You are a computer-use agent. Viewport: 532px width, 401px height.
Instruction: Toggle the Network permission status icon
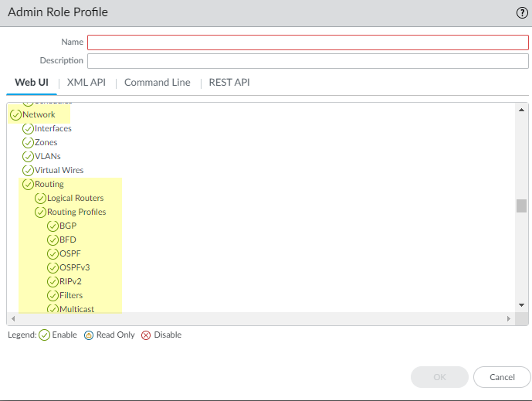(15, 115)
